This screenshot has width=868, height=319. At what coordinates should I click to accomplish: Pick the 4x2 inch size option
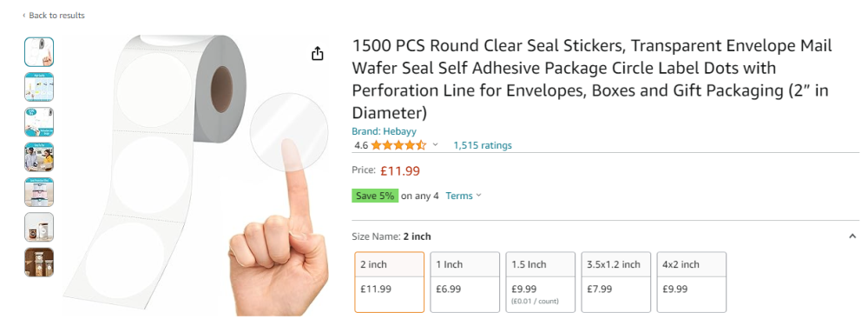(692, 282)
